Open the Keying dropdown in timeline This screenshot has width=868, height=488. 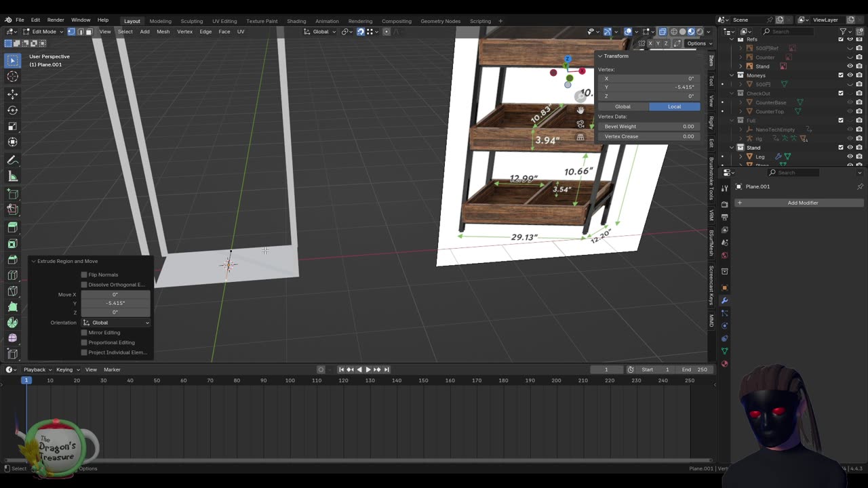pyautogui.click(x=67, y=369)
